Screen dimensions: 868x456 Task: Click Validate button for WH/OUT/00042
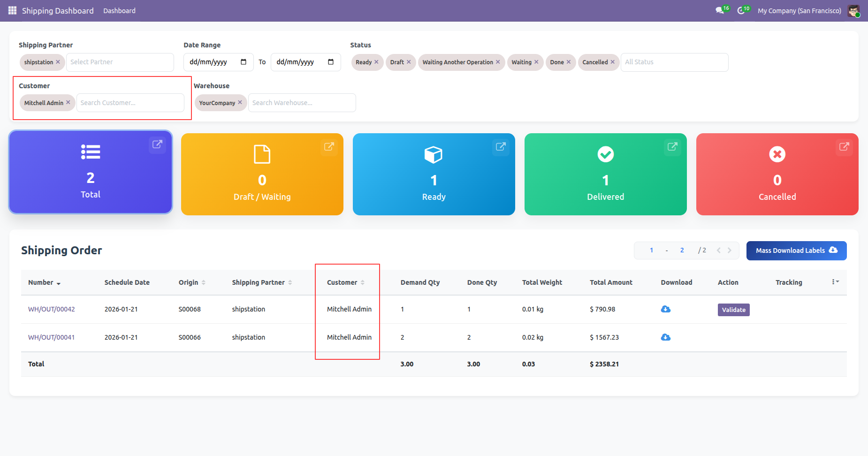[x=733, y=310]
